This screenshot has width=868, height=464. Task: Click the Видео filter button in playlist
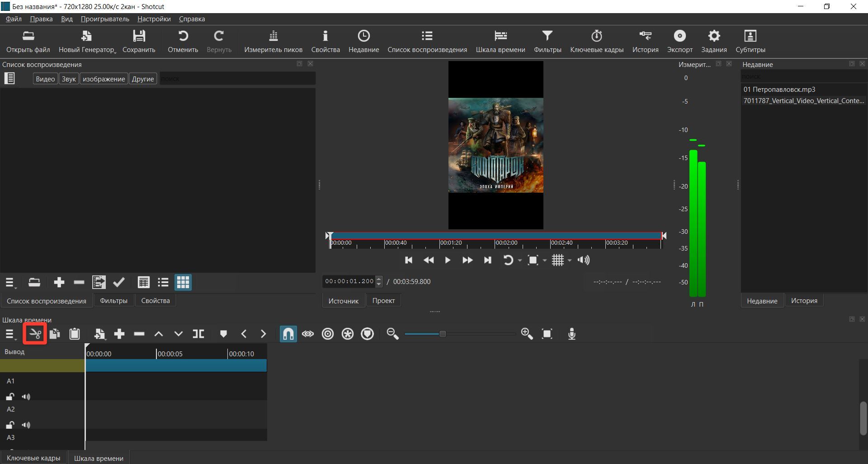point(45,79)
